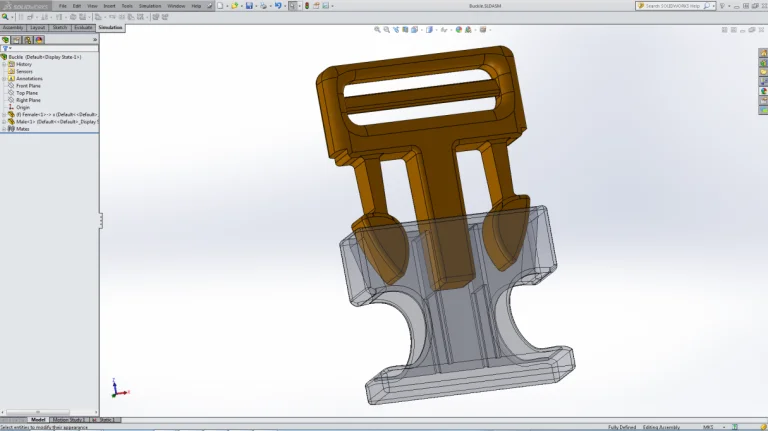Click the Undo arrow icon

278,6
